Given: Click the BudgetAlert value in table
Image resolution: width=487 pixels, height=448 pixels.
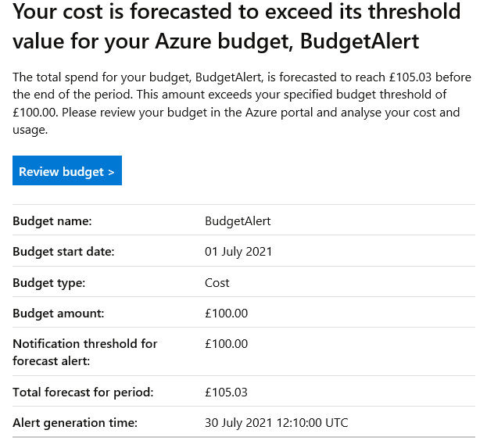Looking at the screenshot, I should 238,221.
